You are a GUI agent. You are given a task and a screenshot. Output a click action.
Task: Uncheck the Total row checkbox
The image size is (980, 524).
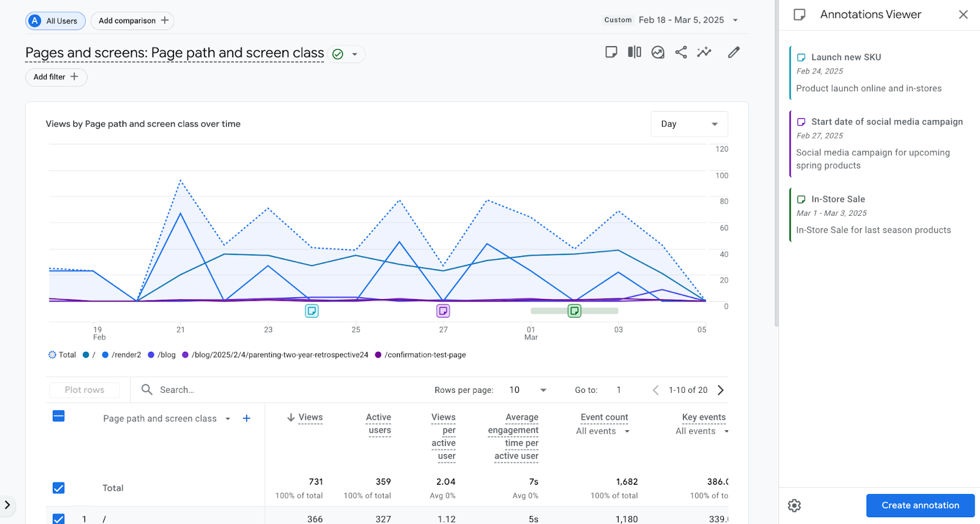(x=59, y=488)
